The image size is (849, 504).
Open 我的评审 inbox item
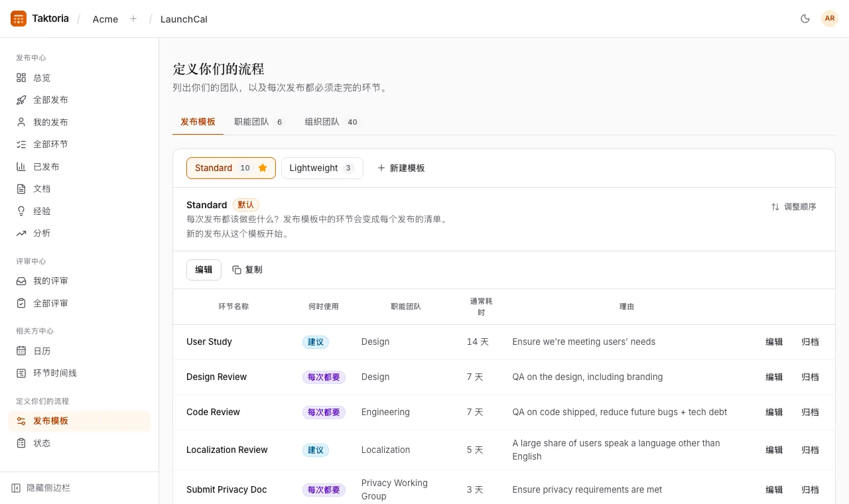coord(80,281)
